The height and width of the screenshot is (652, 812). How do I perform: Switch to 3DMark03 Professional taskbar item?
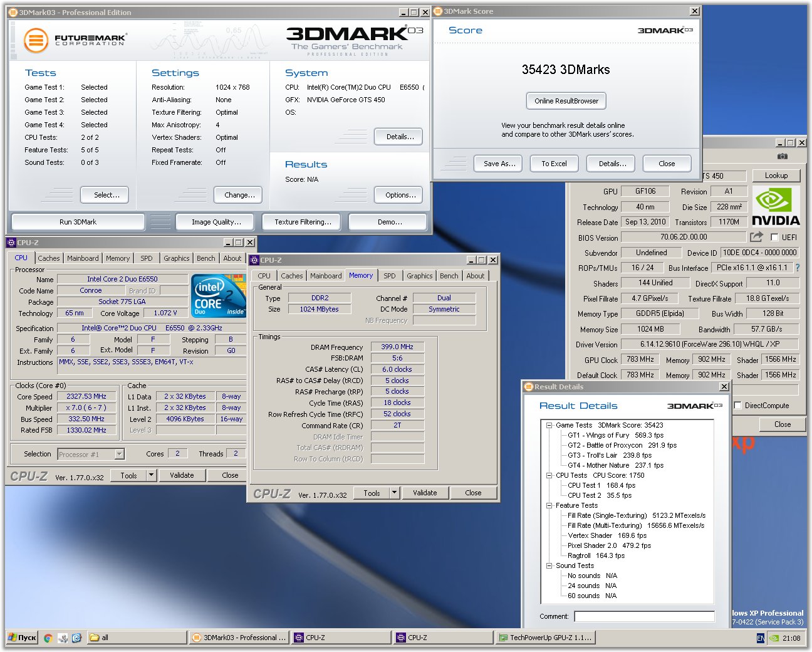point(239,638)
